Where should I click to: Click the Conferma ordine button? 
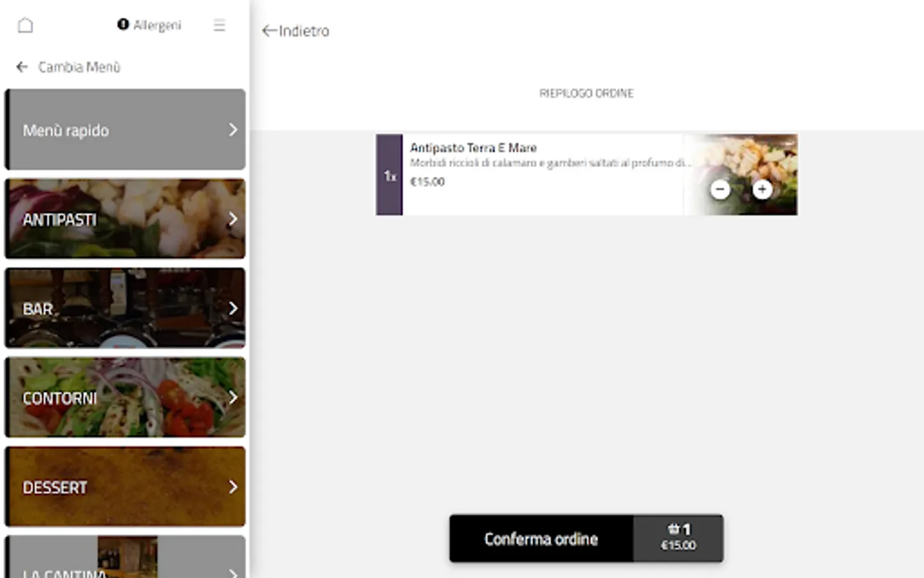tap(541, 539)
